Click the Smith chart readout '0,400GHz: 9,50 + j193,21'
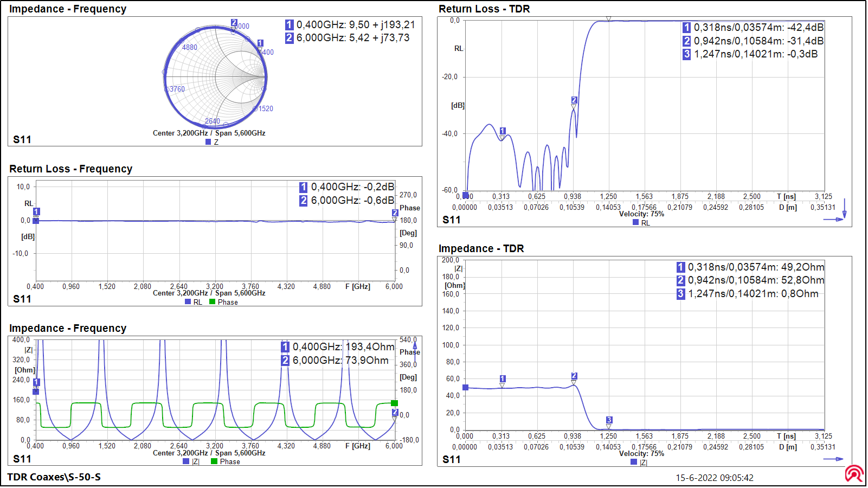 tap(356, 25)
